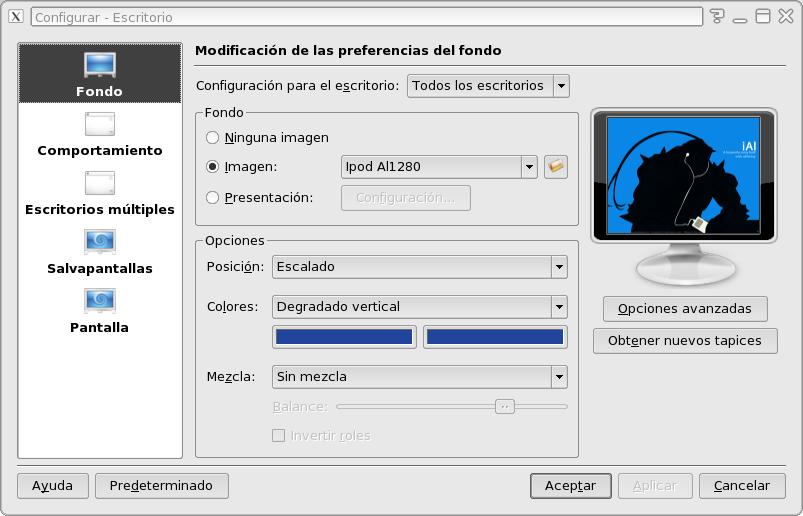Screen dimensions: 803x516
Task: Click the first blue color swatch
Action: click(x=344, y=337)
